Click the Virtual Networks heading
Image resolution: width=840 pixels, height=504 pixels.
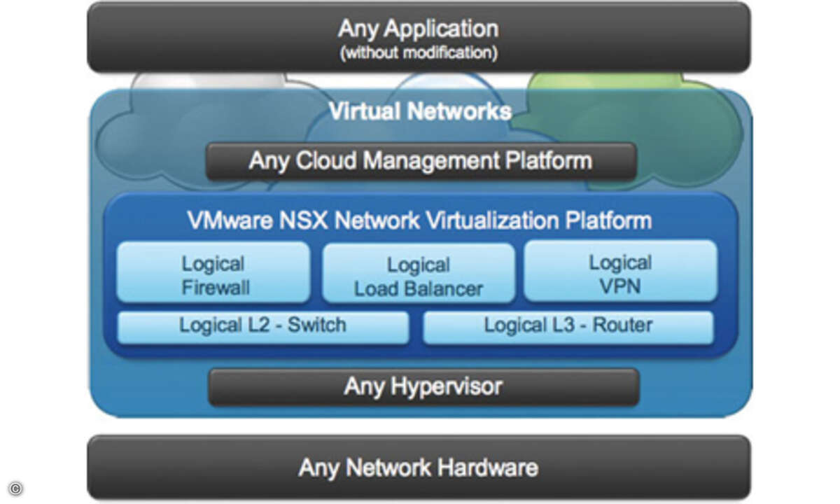tap(420, 111)
